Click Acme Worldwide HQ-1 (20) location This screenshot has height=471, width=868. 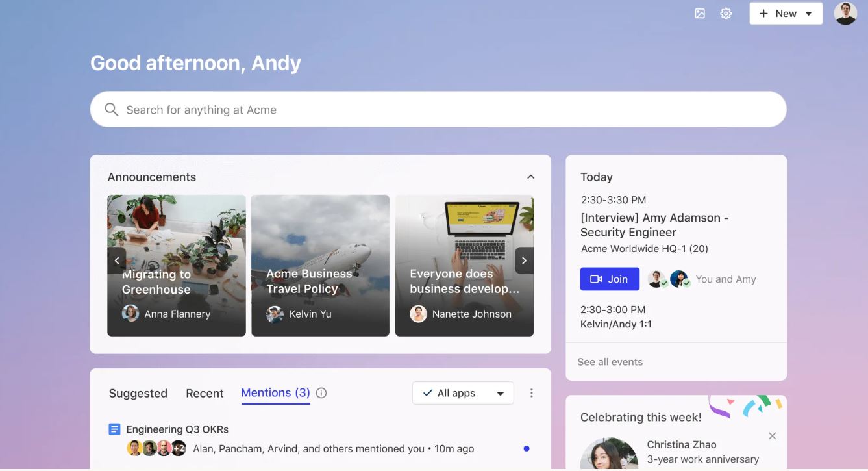click(x=645, y=249)
